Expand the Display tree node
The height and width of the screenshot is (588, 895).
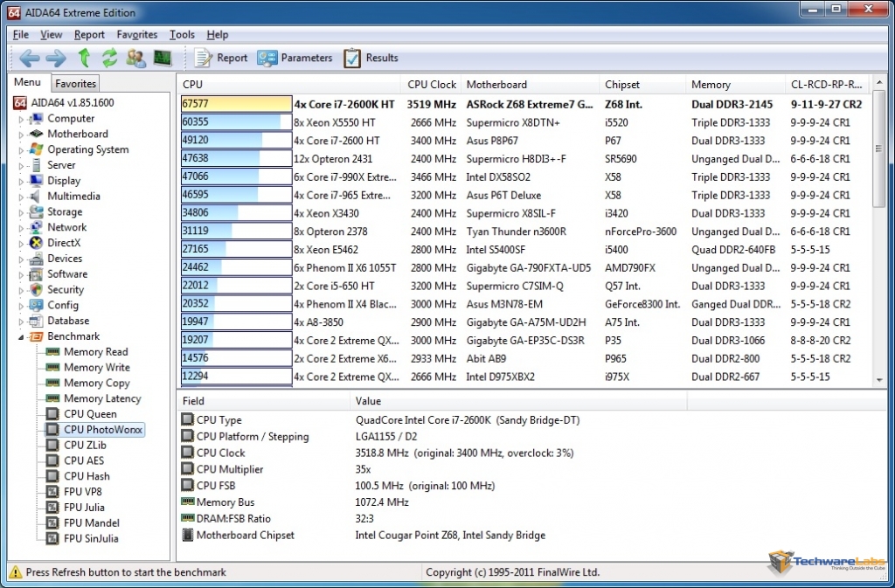click(22, 182)
